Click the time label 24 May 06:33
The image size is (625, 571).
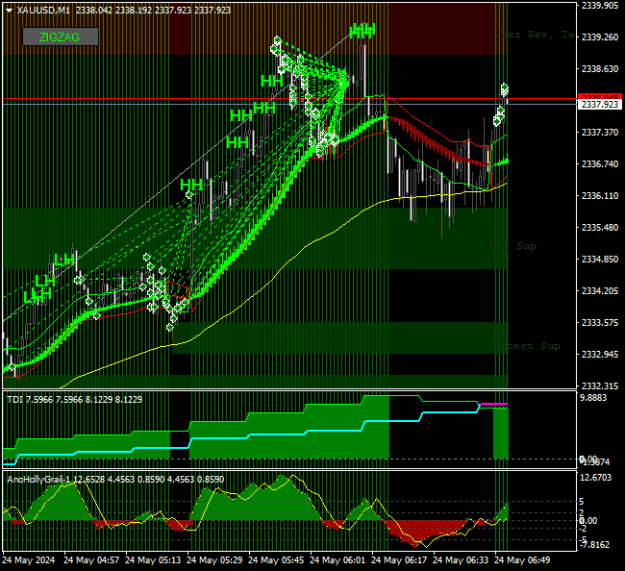point(460,560)
